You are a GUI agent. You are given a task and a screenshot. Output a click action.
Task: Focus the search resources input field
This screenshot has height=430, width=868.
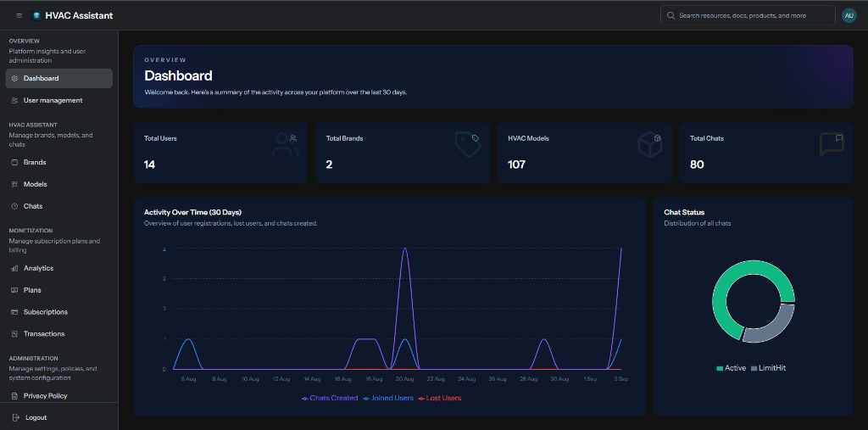pyautogui.click(x=748, y=15)
